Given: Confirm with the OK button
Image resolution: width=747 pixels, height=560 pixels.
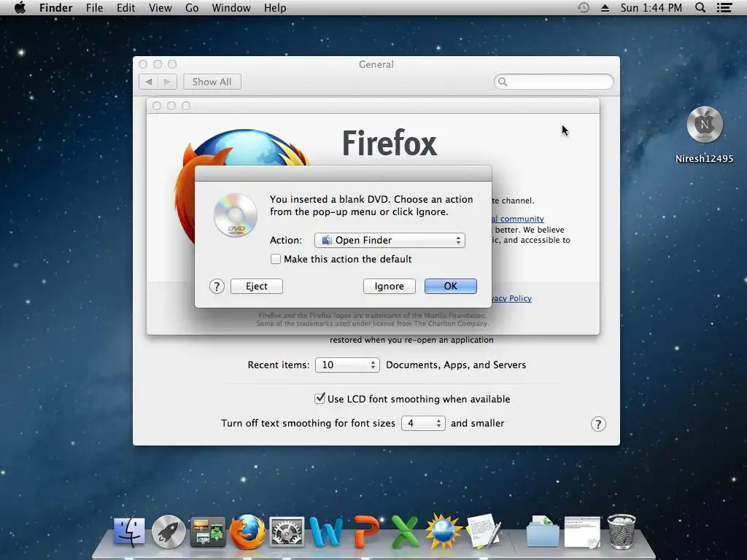Looking at the screenshot, I should pyautogui.click(x=451, y=286).
